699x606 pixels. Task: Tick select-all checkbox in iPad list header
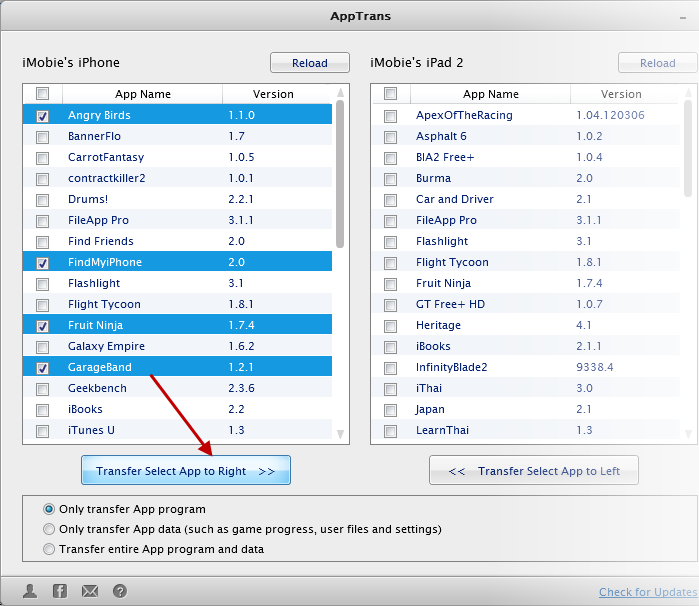[x=391, y=94]
